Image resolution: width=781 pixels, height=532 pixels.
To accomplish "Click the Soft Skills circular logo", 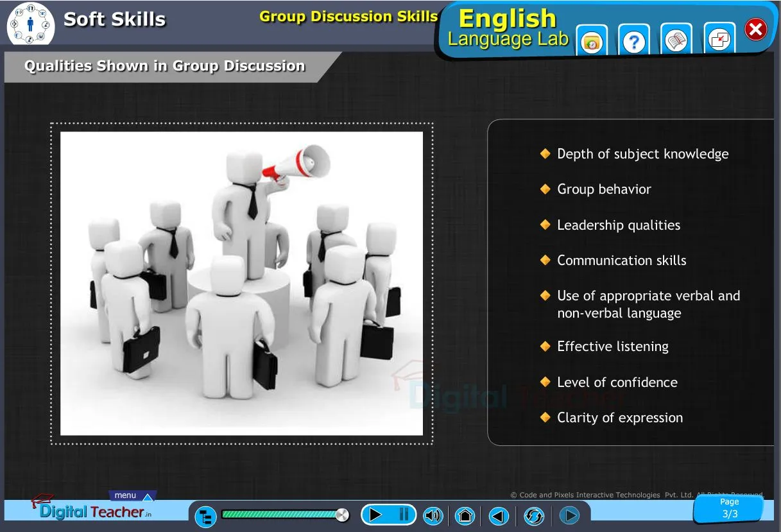I will [30, 24].
